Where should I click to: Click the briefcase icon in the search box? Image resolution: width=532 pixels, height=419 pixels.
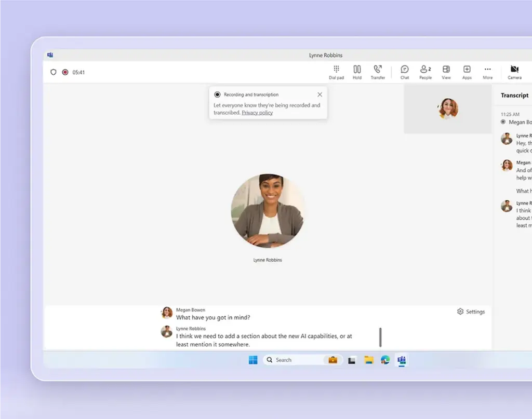(333, 360)
